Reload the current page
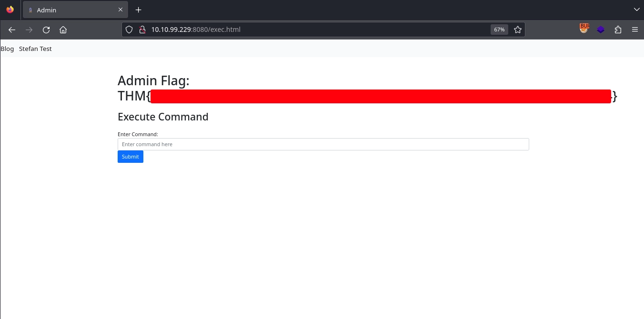The height and width of the screenshot is (319, 644). (46, 30)
